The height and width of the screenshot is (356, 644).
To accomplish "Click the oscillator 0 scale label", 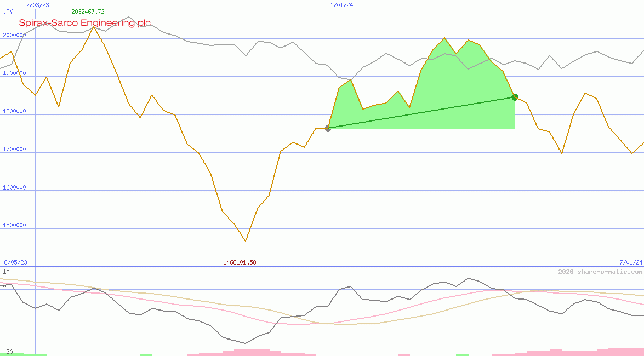I will [4, 286].
